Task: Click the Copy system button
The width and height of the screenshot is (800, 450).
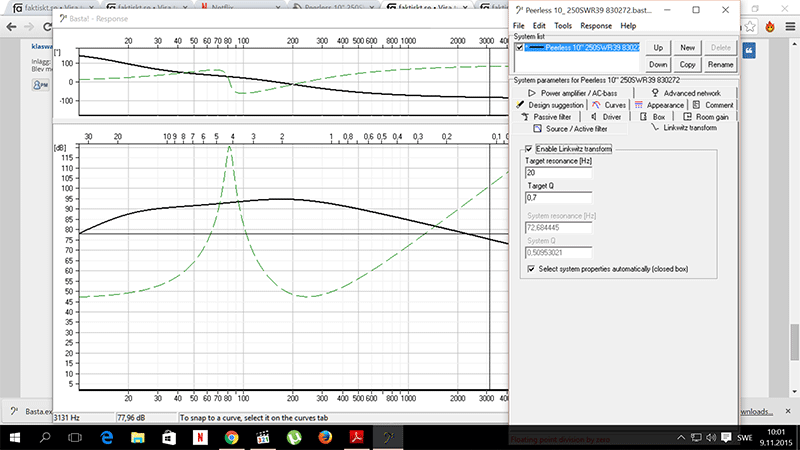Action: pos(688,64)
